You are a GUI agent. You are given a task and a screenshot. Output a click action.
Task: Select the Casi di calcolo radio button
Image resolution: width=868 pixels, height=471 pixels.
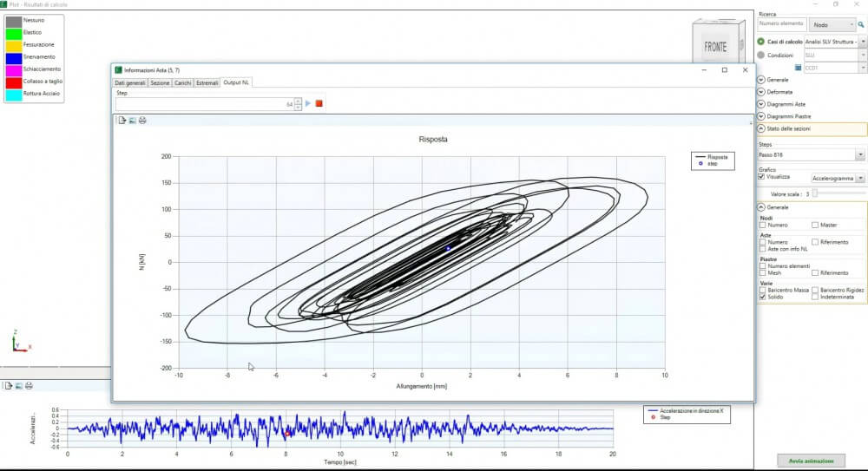(761, 42)
